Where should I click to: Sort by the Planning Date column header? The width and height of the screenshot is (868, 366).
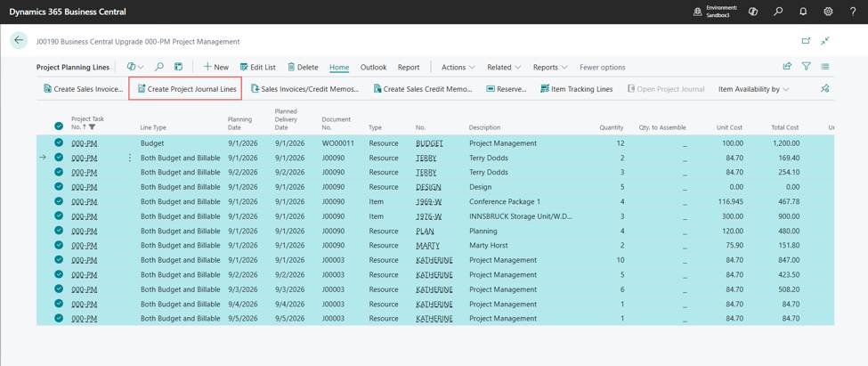239,123
